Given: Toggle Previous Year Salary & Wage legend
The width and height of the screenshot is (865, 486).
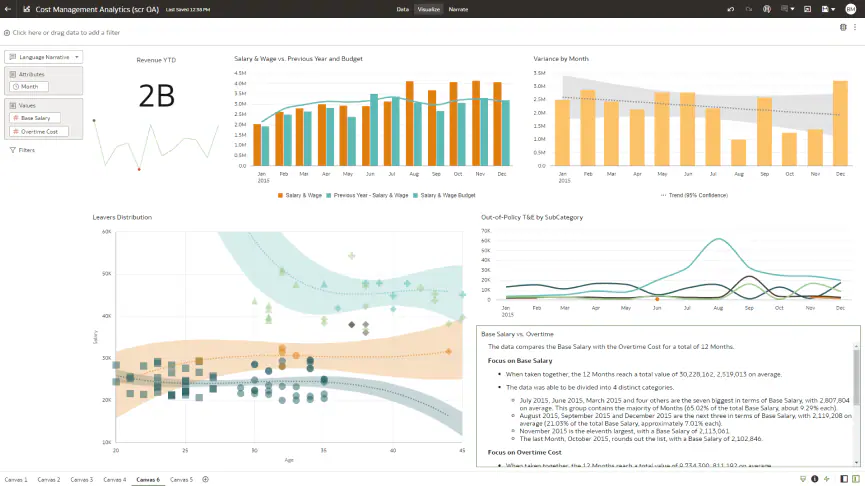Looking at the screenshot, I should coord(367,196).
